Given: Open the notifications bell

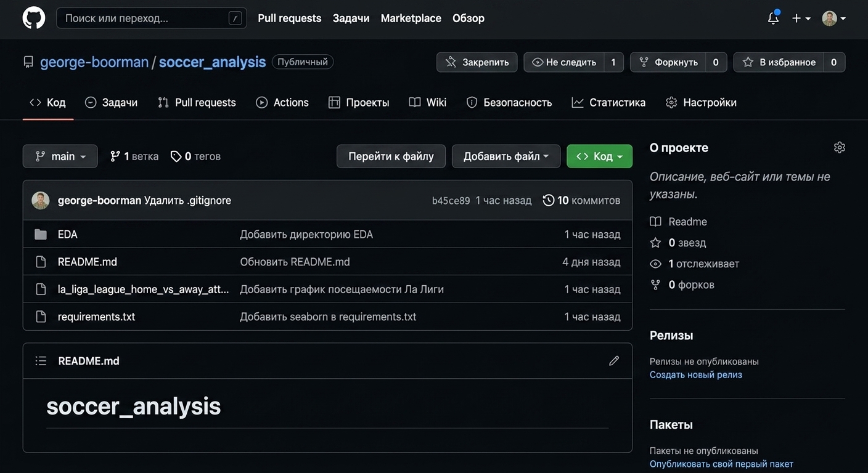Looking at the screenshot, I should coord(773,18).
